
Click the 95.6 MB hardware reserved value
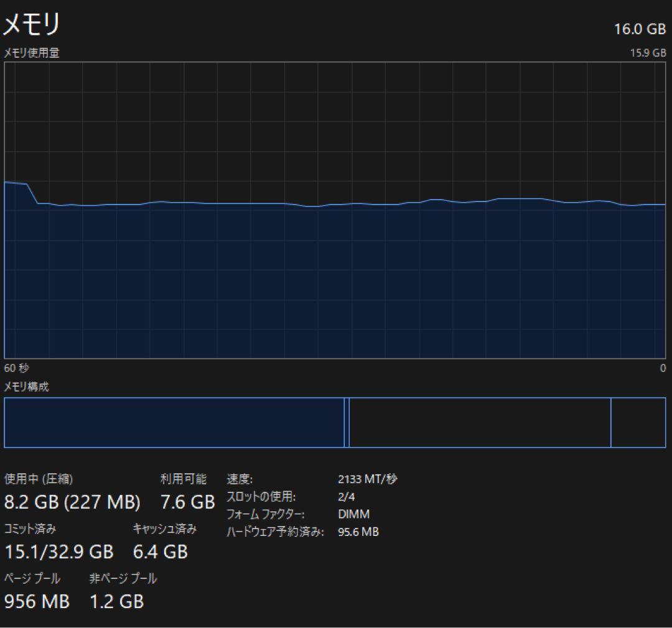[x=358, y=532]
